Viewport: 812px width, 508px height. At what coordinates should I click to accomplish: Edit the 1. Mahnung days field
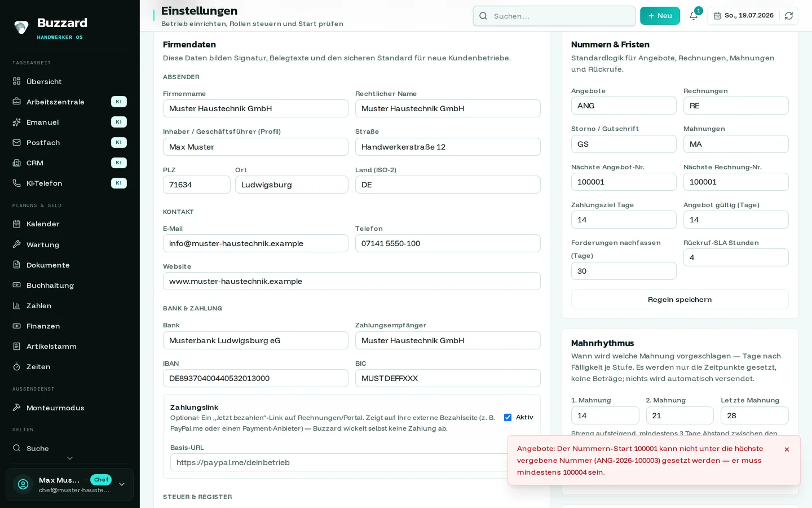(x=605, y=415)
